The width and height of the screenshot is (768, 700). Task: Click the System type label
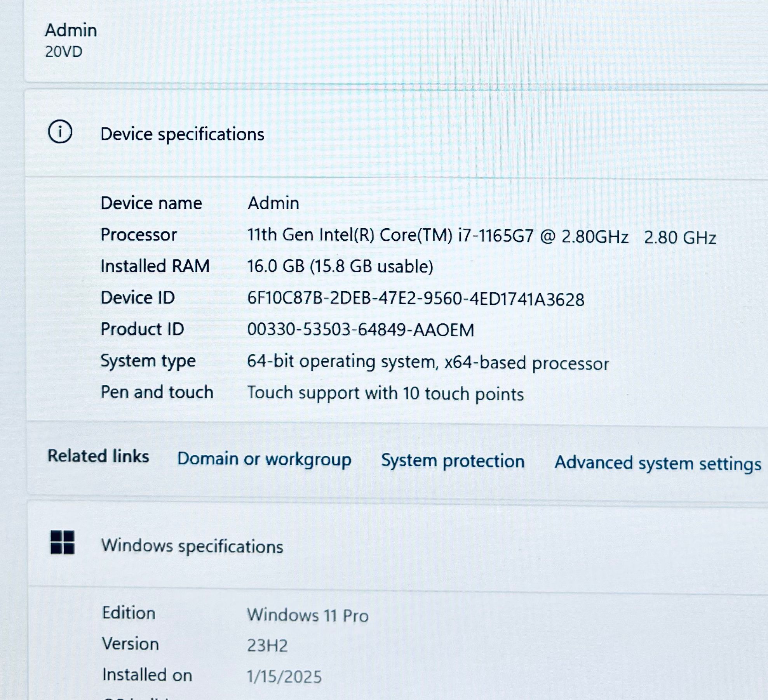pyautogui.click(x=148, y=361)
